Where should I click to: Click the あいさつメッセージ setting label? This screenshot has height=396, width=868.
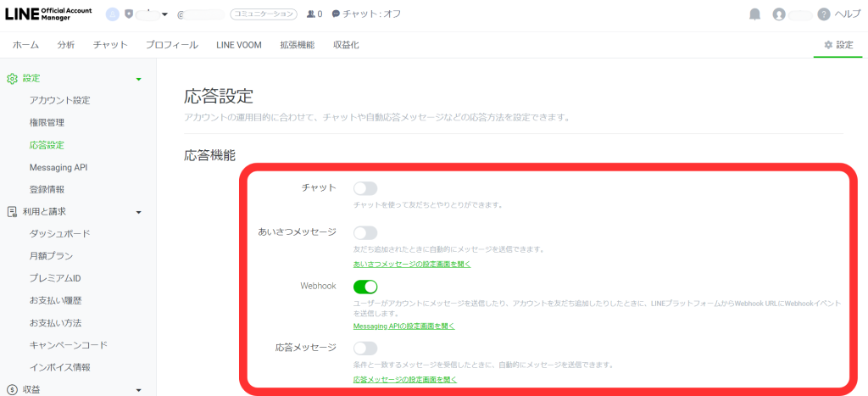tap(298, 232)
